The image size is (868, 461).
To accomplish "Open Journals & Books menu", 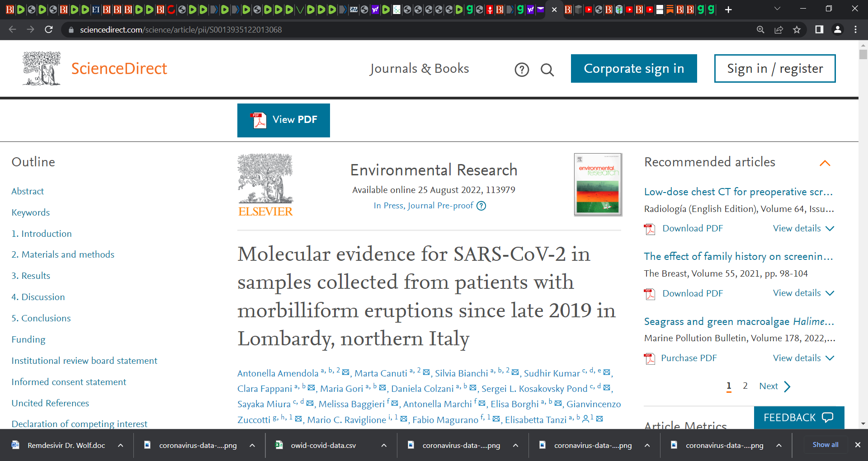I will tap(419, 69).
